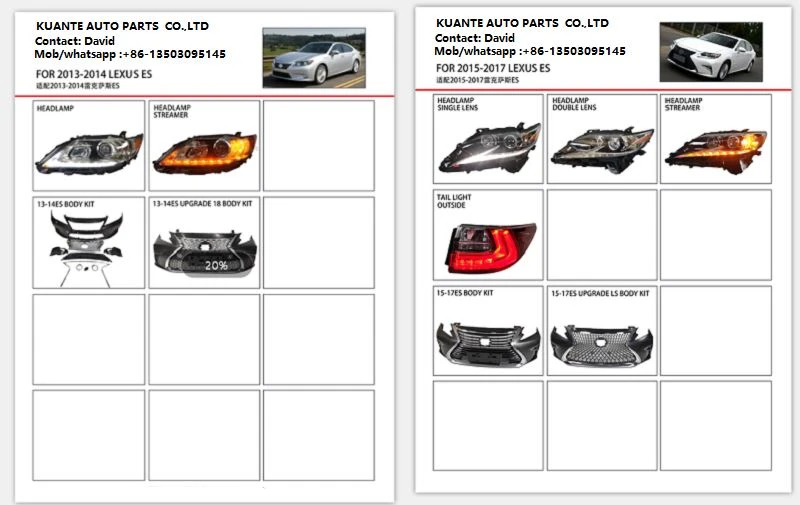This screenshot has width=800, height=505.
Task: Select the KUANTE AUTO PARTS title on right page
Action: pyautogui.click(x=522, y=23)
